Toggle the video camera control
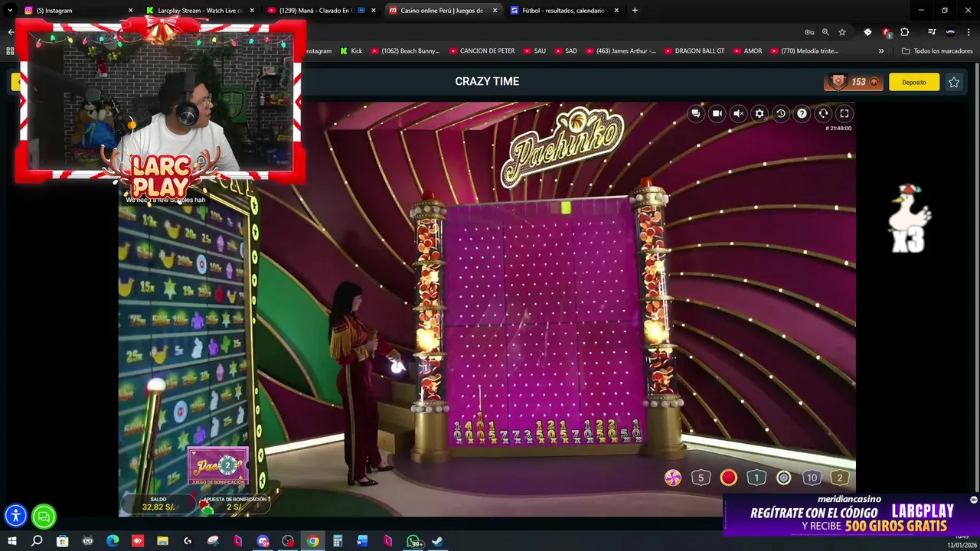 [717, 113]
